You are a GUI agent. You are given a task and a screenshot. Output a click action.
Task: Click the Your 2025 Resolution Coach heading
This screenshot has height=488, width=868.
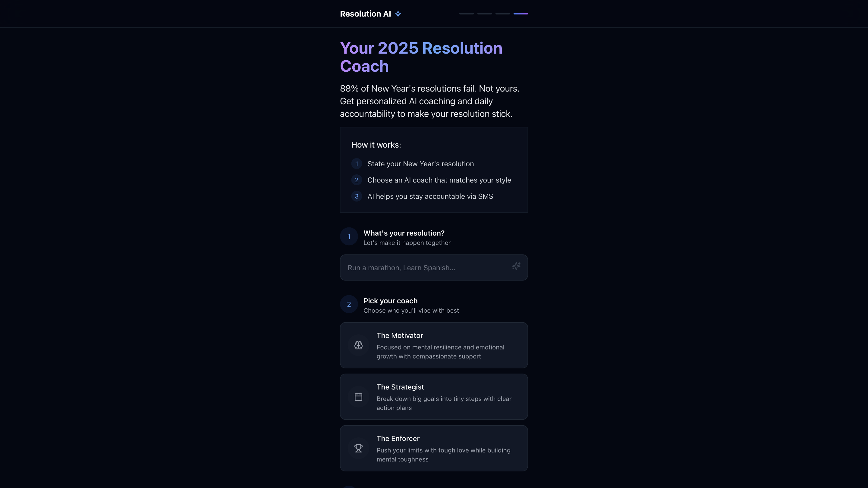coord(421,57)
